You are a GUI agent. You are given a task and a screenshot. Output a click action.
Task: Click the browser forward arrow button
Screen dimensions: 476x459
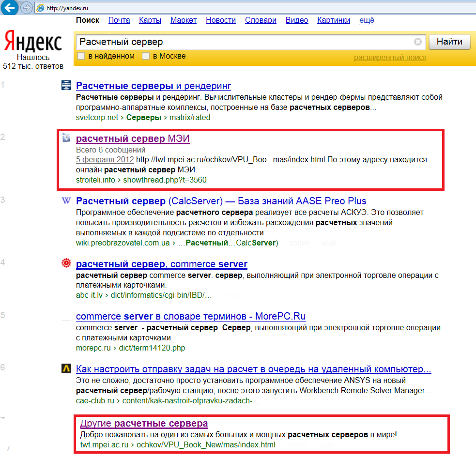[27, 8]
